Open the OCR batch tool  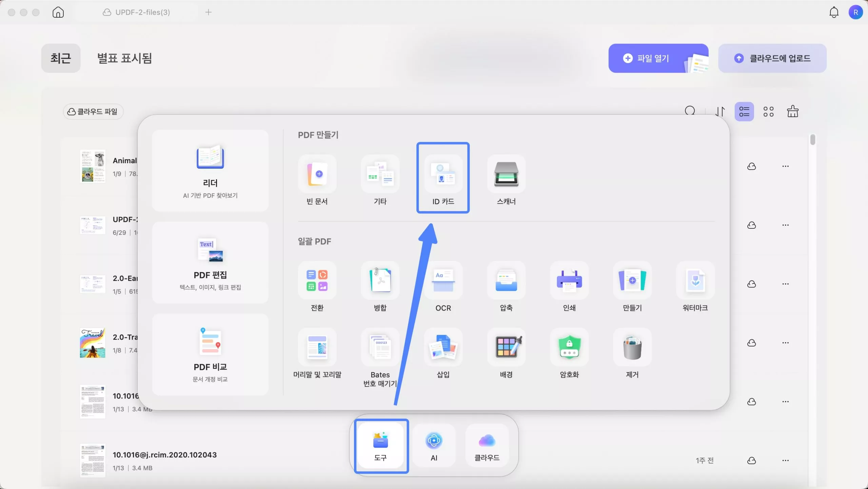coord(443,281)
